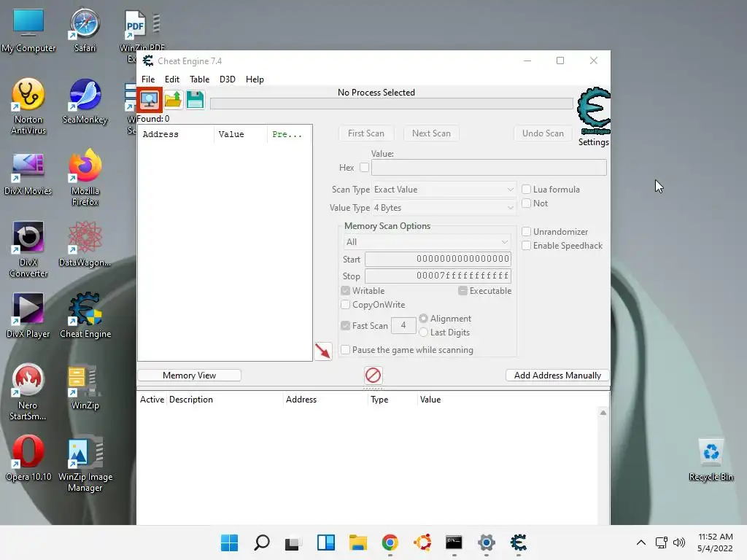Screen dimensions: 747x560
Task: Click the red arrow add-to-list icon
Action: point(323,351)
